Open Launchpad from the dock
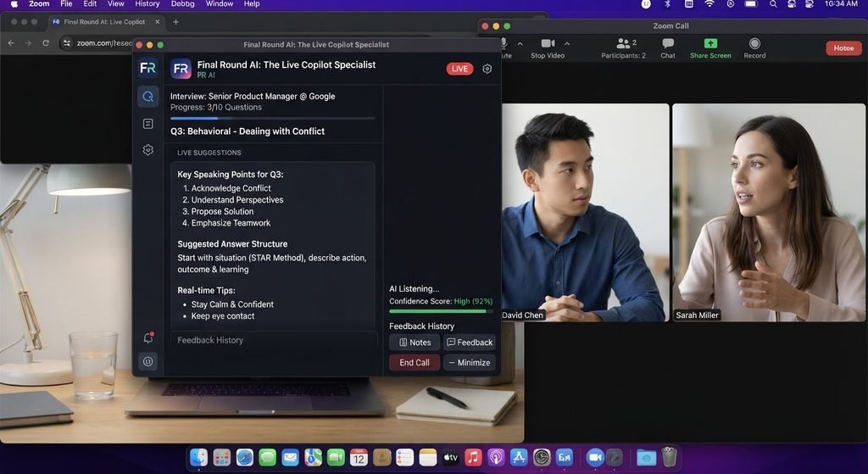Screen dimensions: 868x474 tap(222, 457)
